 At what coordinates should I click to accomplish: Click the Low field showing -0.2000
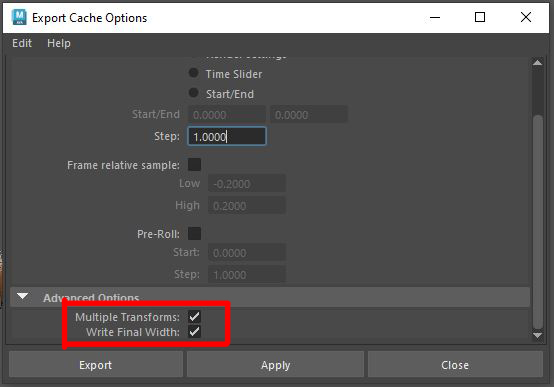[x=247, y=183]
